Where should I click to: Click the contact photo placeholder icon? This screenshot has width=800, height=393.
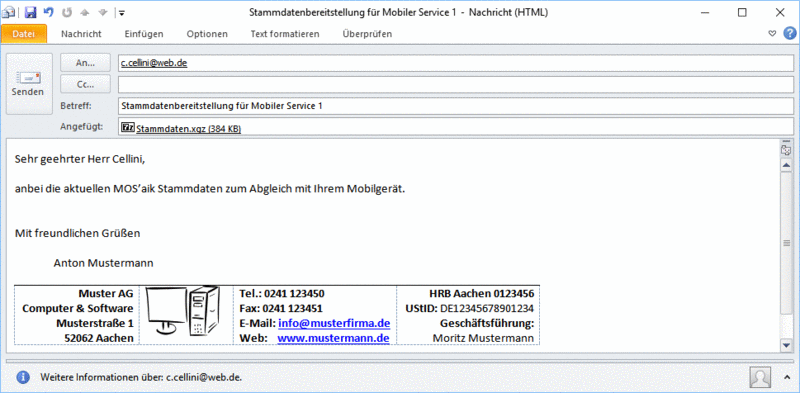(x=760, y=377)
